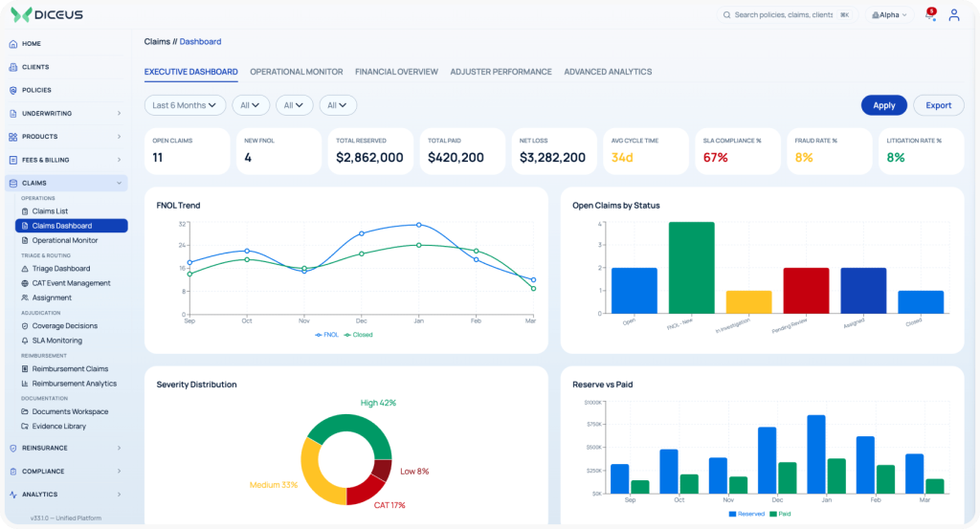Click the Fees & Billing icon
This screenshot has width=980, height=529.
pyautogui.click(x=13, y=160)
